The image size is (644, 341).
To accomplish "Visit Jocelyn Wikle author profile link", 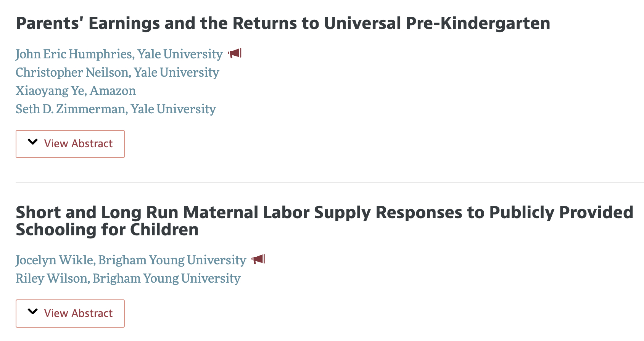I will point(55,260).
